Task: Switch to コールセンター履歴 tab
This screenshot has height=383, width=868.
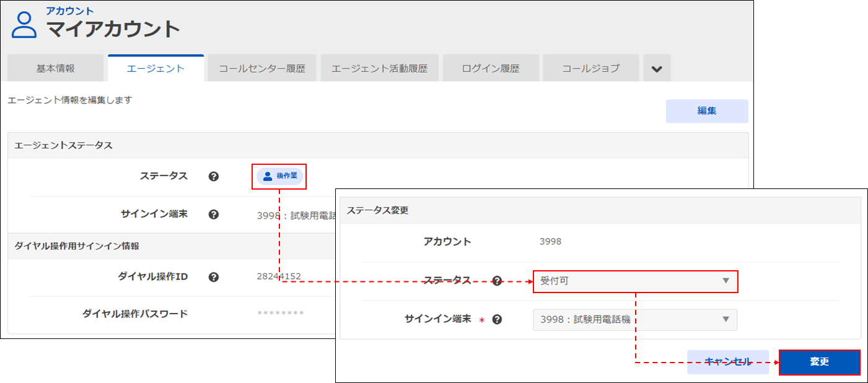Action: pos(262,68)
